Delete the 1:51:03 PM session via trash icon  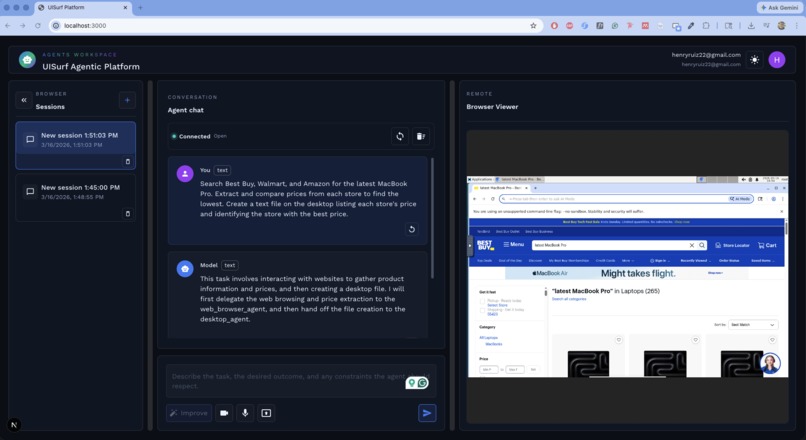[128, 161]
